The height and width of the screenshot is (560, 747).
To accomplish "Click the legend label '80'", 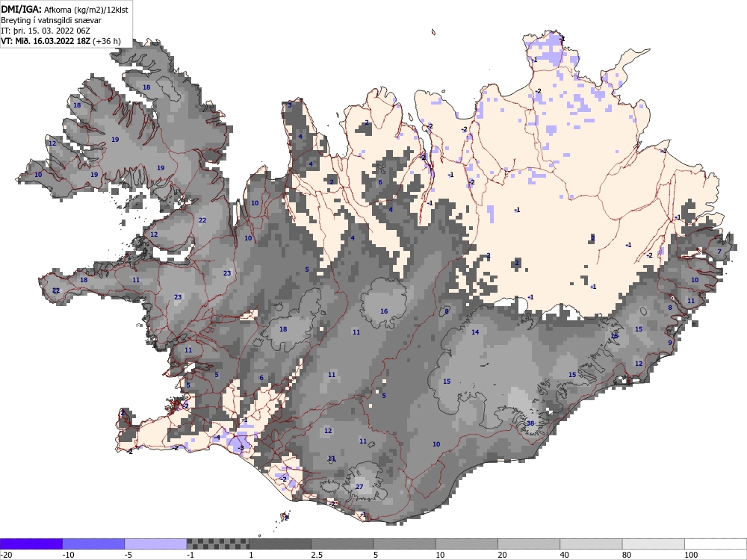I will (627, 555).
